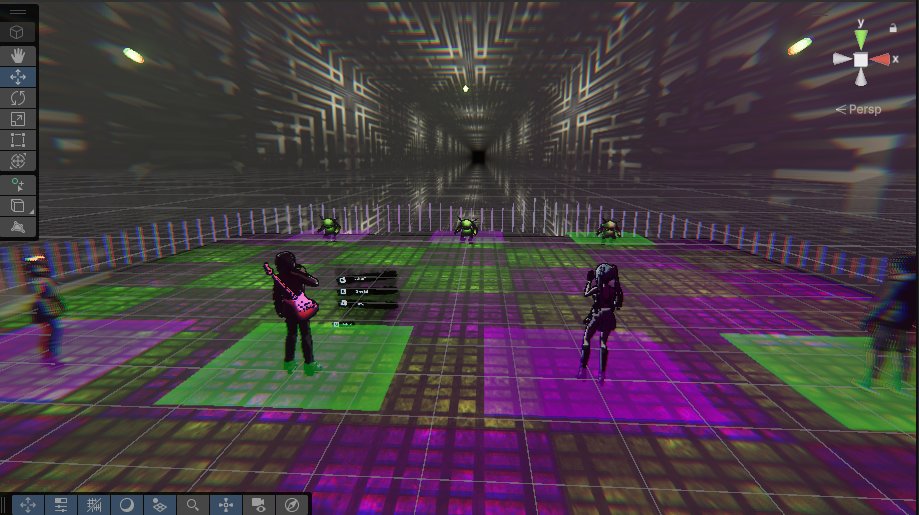This screenshot has height=515, width=919.
Task: Select the Hand view tool
Action: 18,56
